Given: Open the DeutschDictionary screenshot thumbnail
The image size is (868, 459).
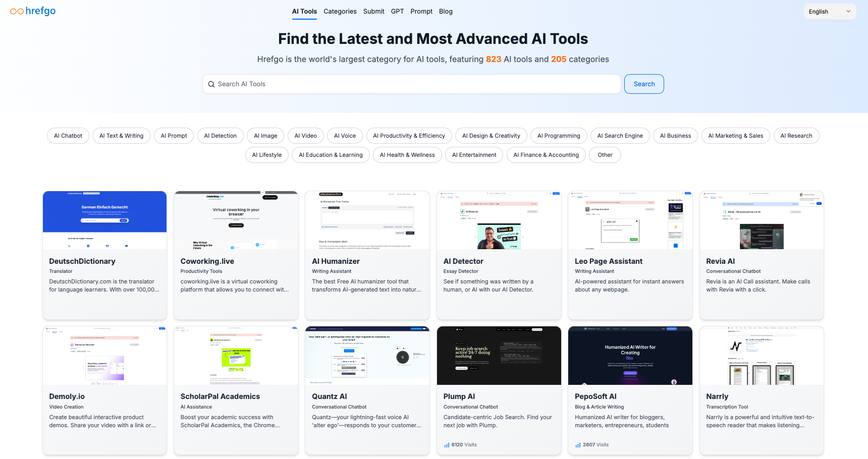Looking at the screenshot, I should (x=104, y=220).
